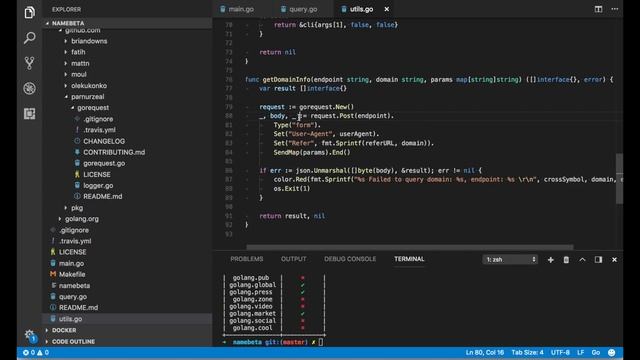Expand the mattn folder
This screenshot has width=640, height=360.
(80, 63)
